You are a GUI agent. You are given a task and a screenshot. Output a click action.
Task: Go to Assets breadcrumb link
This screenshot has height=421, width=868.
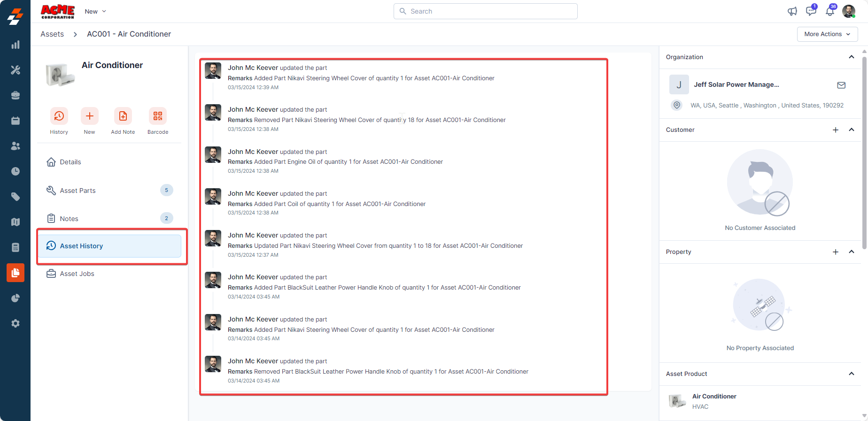click(52, 34)
